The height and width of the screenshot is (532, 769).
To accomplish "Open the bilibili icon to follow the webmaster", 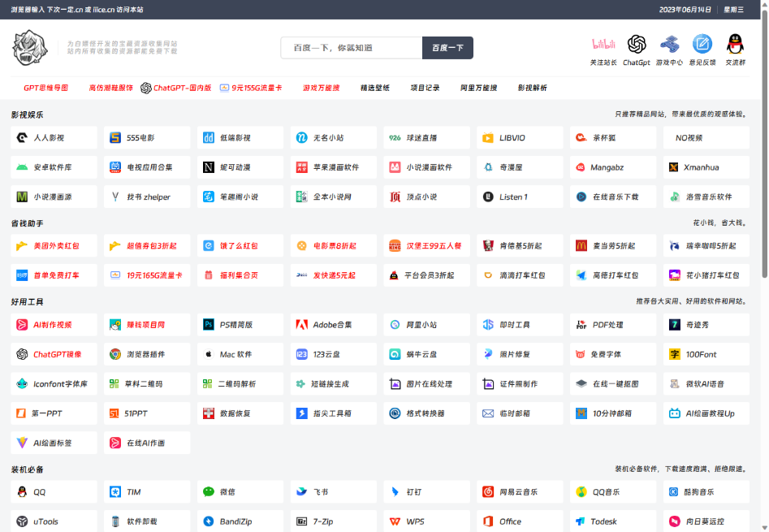I will coord(603,44).
